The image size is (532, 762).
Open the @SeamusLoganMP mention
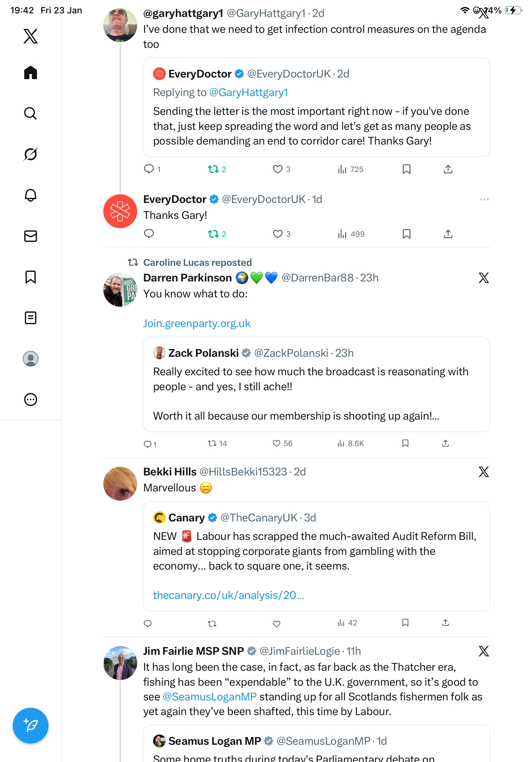210,697
